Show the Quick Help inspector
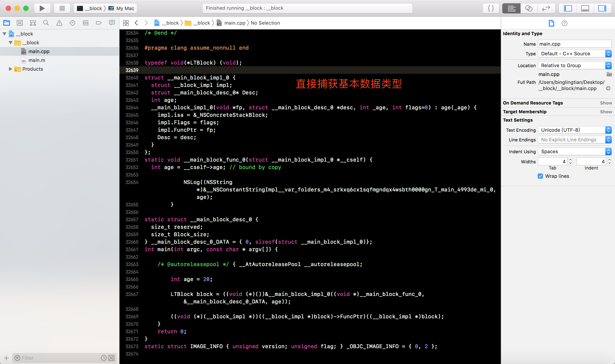The image size is (615, 364). coord(564,23)
